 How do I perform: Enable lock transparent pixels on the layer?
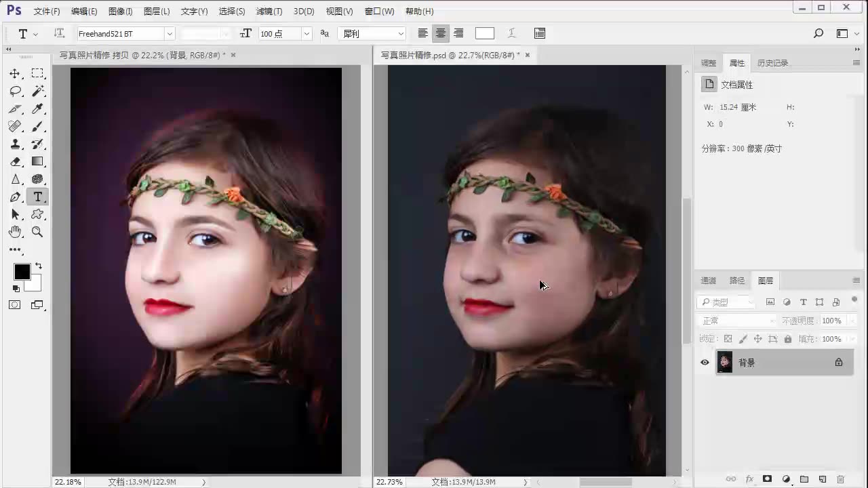pyautogui.click(x=728, y=339)
